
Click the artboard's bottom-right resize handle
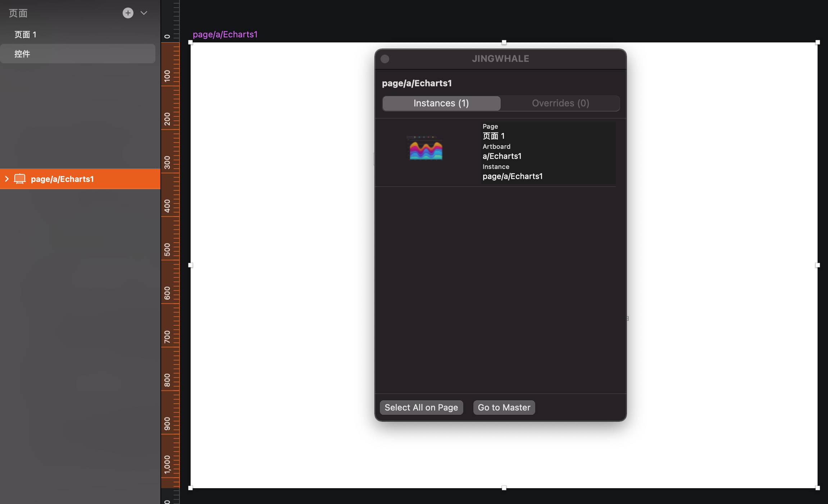pyautogui.click(x=818, y=488)
